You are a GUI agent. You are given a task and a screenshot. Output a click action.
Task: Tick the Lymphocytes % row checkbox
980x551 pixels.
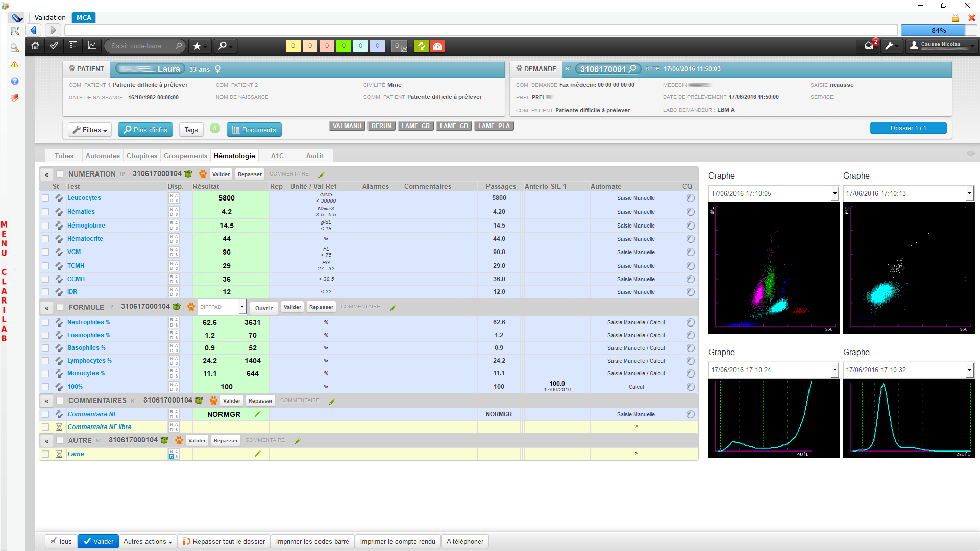(45, 361)
